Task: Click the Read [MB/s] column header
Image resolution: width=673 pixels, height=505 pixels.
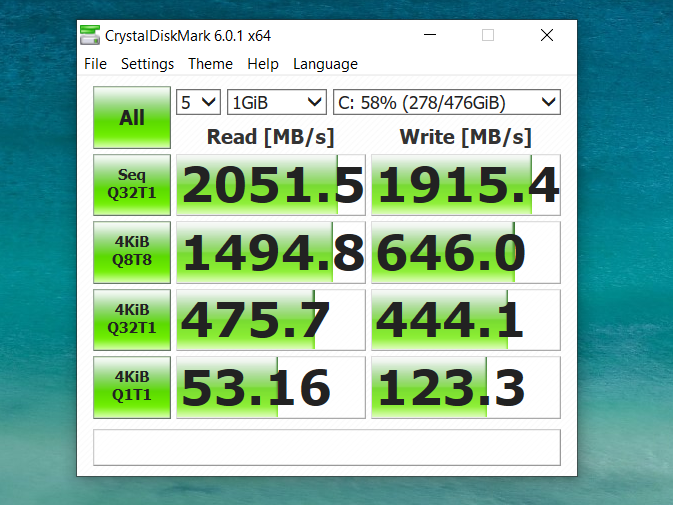Action: (x=270, y=137)
